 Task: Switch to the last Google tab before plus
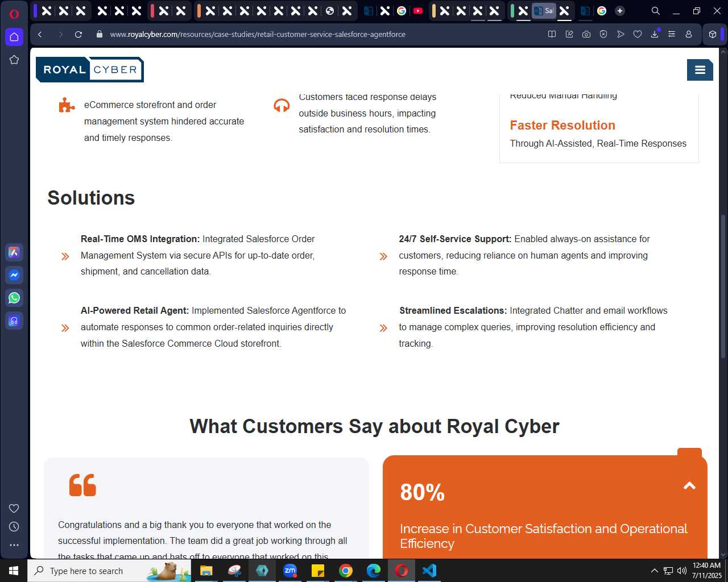602,11
